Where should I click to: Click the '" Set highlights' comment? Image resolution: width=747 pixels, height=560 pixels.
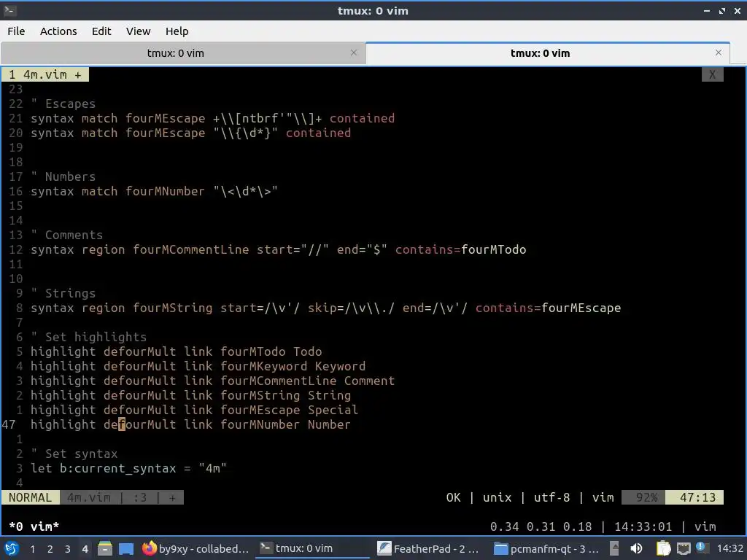(x=88, y=337)
